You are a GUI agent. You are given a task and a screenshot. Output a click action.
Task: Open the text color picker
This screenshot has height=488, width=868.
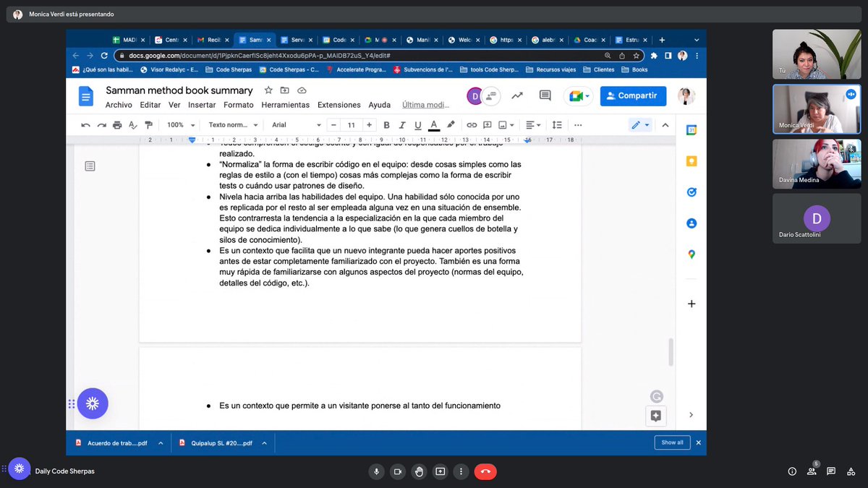click(x=434, y=125)
